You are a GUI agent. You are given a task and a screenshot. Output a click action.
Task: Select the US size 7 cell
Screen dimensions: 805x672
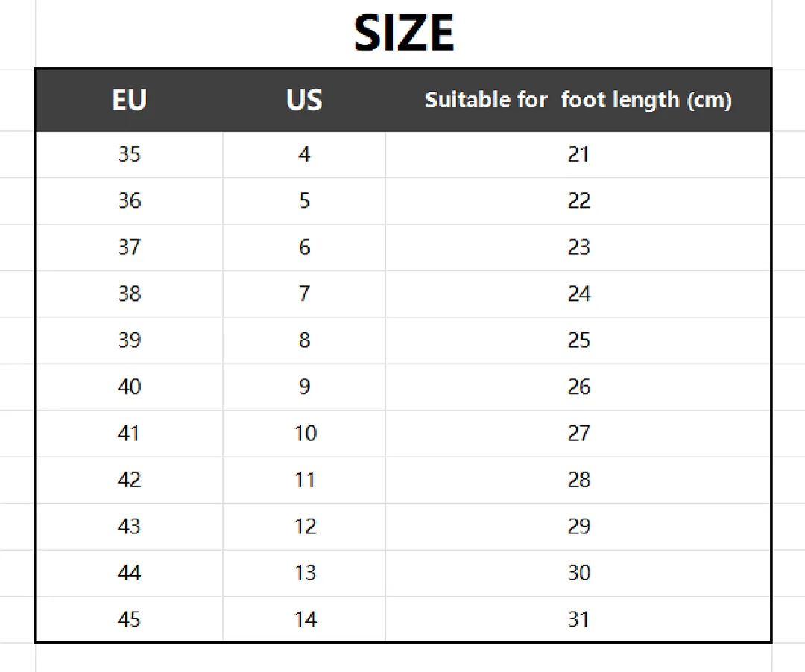(x=304, y=294)
